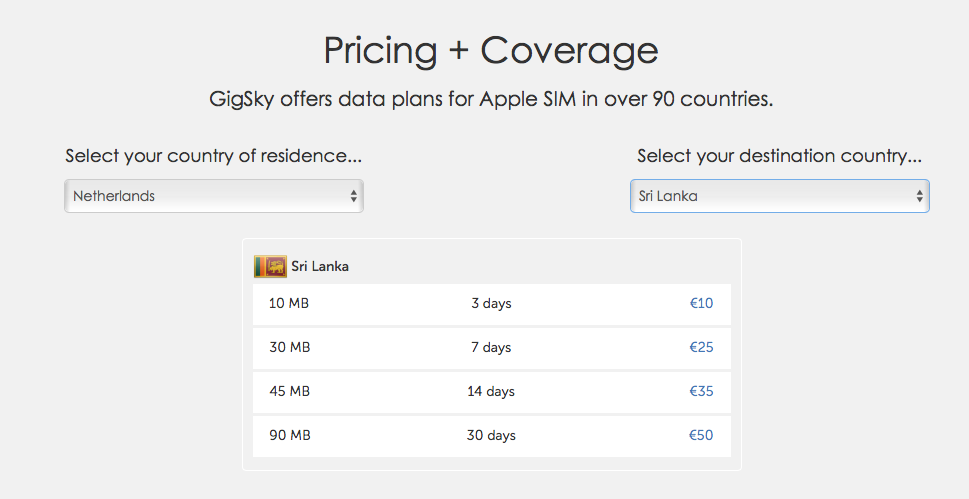Select the €10 price link
Screen dimensions: 969x499
(701, 303)
